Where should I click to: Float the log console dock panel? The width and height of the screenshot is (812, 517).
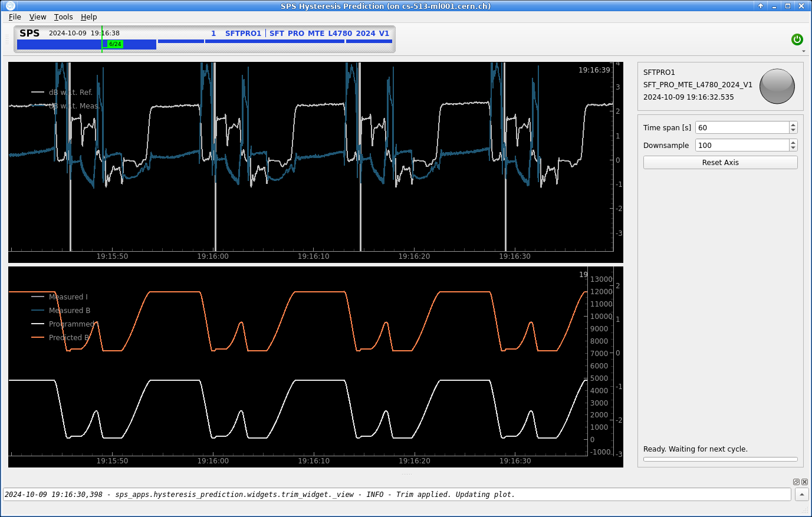pos(796,482)
